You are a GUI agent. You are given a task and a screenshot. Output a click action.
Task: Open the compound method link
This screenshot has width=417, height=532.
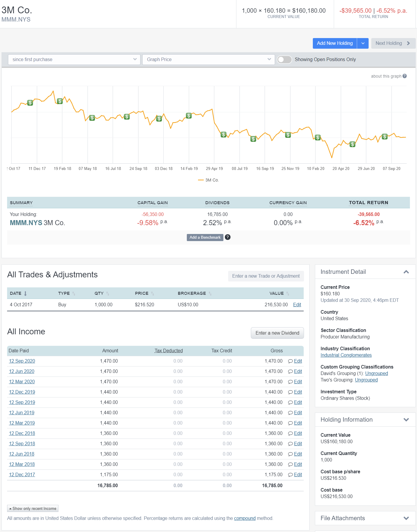(x=245, y=518)
